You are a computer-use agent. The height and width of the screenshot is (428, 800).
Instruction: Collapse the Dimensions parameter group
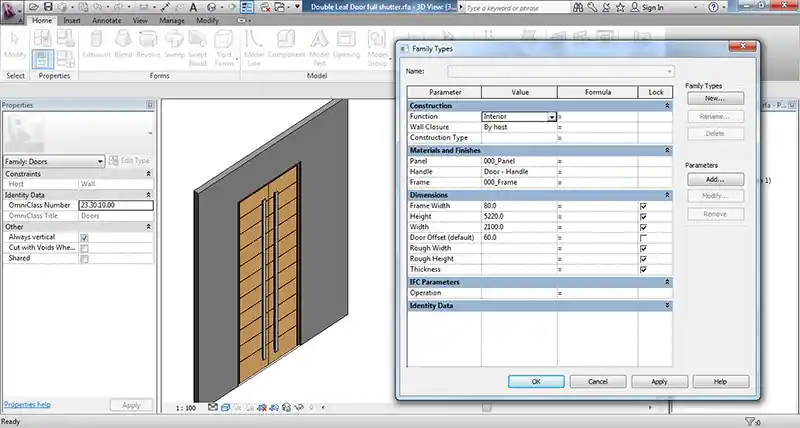(x=667, y=195)
